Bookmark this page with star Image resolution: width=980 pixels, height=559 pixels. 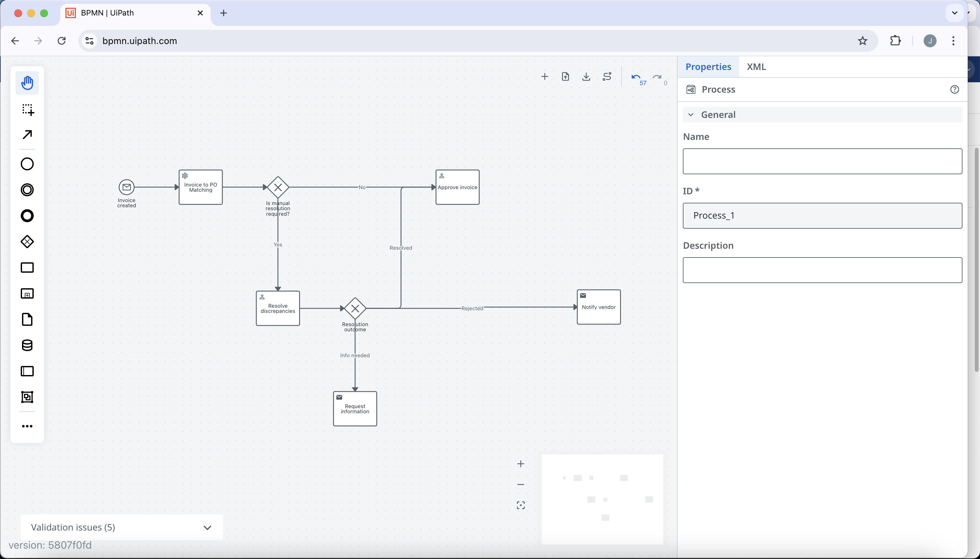(863, 41)
